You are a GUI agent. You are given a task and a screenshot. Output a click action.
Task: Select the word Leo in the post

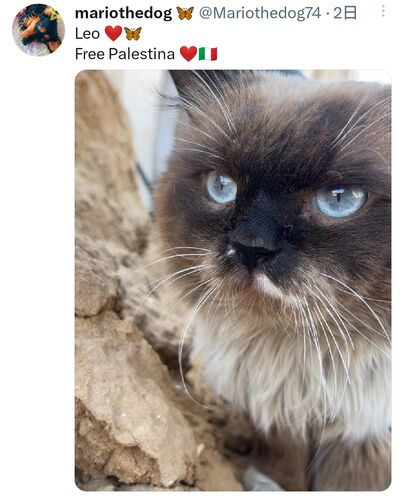[87, 34]
